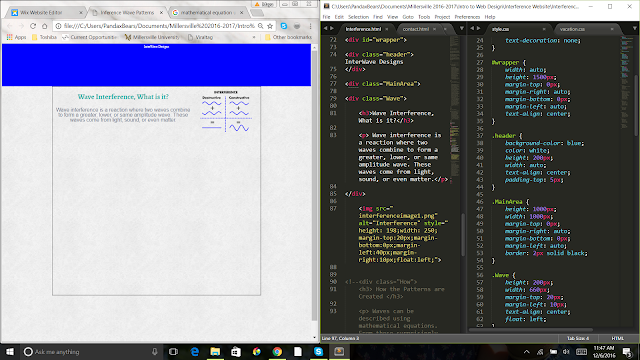Open the Apps bookmarks shortcut
The height and width of the screenshot is (360, 640).
[16, 37]
